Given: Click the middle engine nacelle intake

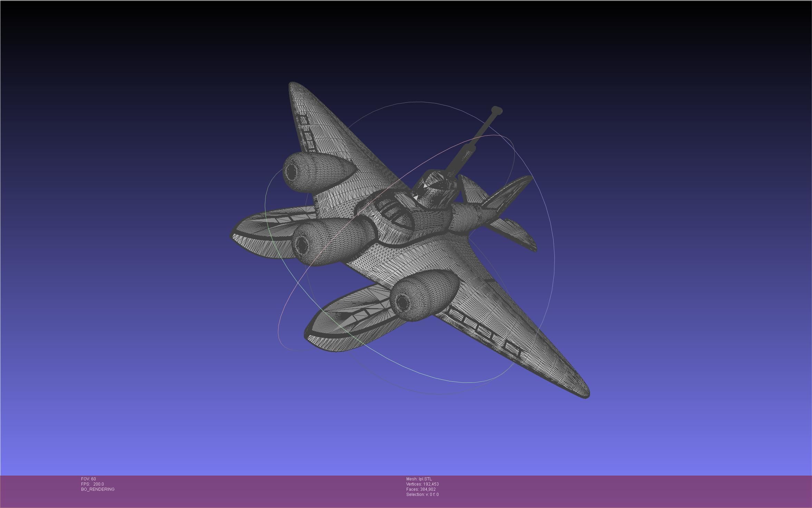Looking at the screenshot, I should [302, 244].
